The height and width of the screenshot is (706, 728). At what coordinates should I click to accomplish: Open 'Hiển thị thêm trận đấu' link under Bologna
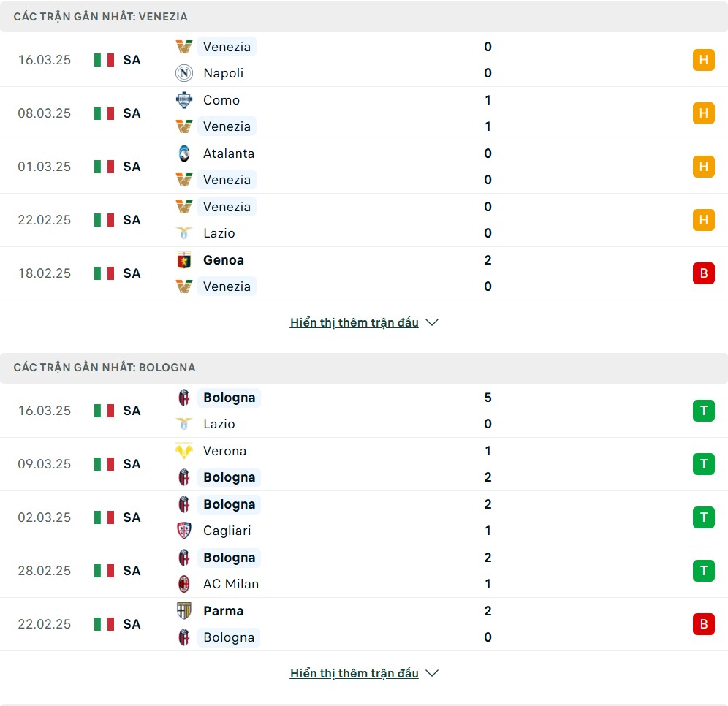click(354, 674)
